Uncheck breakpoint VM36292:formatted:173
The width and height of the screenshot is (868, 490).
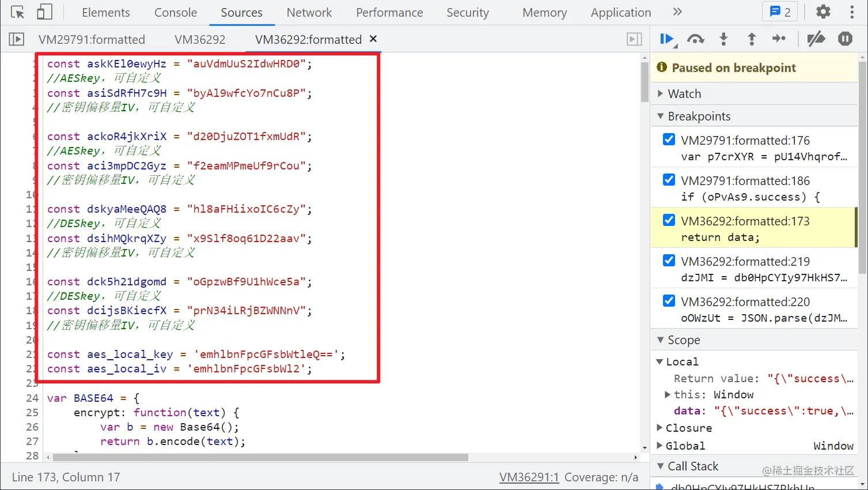pos(669,220)
